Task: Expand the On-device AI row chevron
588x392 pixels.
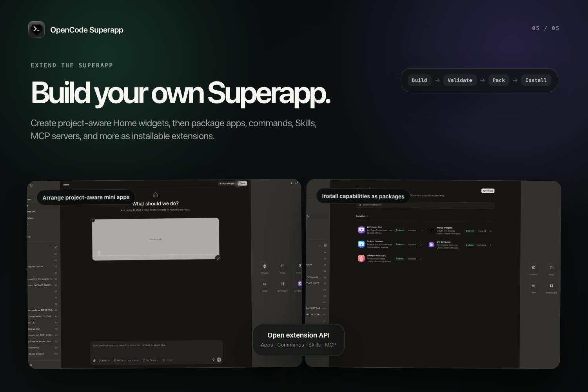Action: (x=491, y=245)
